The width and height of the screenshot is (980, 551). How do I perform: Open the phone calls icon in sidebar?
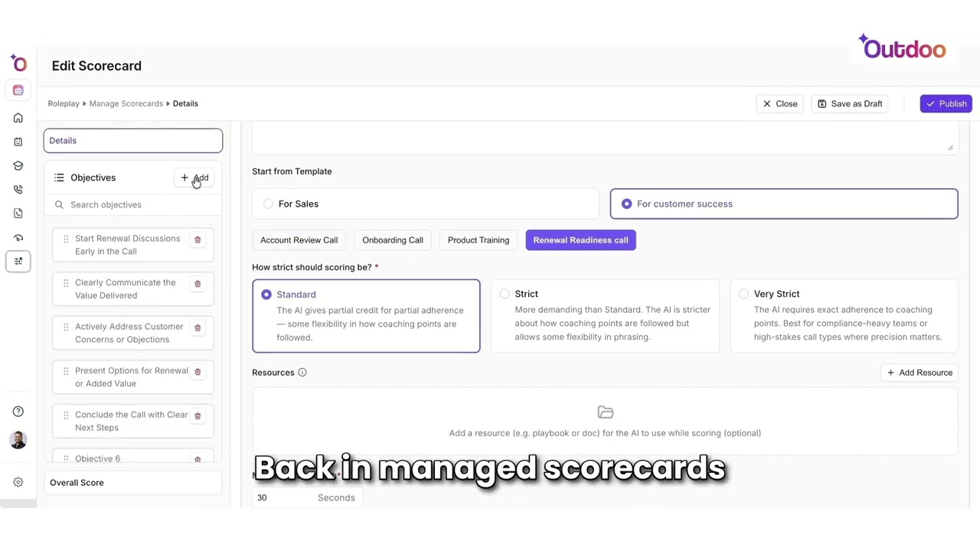tap(18, 189)
